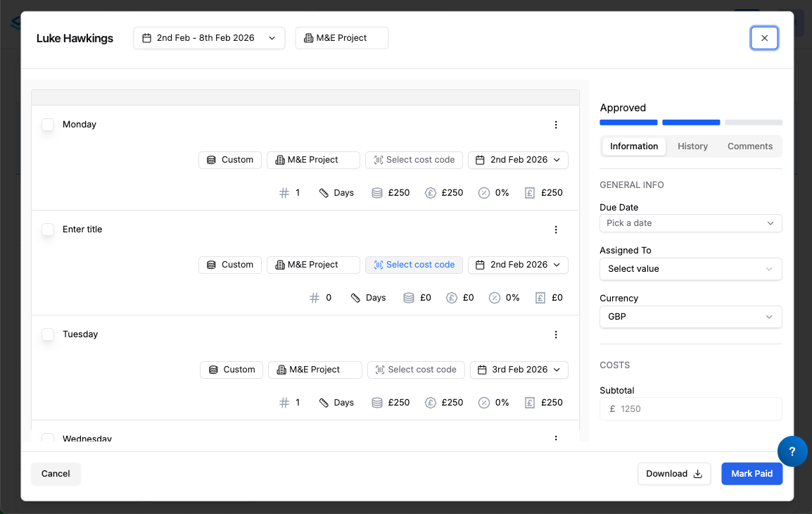Click the receipt total icon in Enter title row
The height and width of the screenshot is (514, 812).
click(x=540, y=298)
